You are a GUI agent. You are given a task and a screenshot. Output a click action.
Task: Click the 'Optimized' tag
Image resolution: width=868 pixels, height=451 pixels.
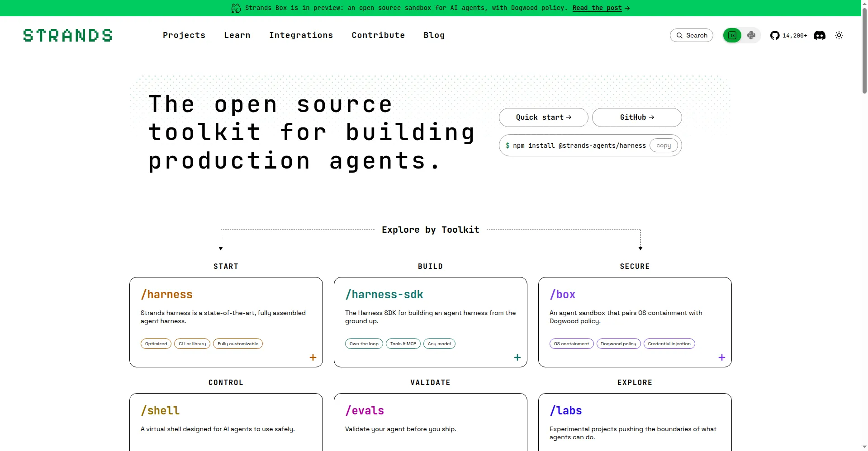[x=156, y=344]
